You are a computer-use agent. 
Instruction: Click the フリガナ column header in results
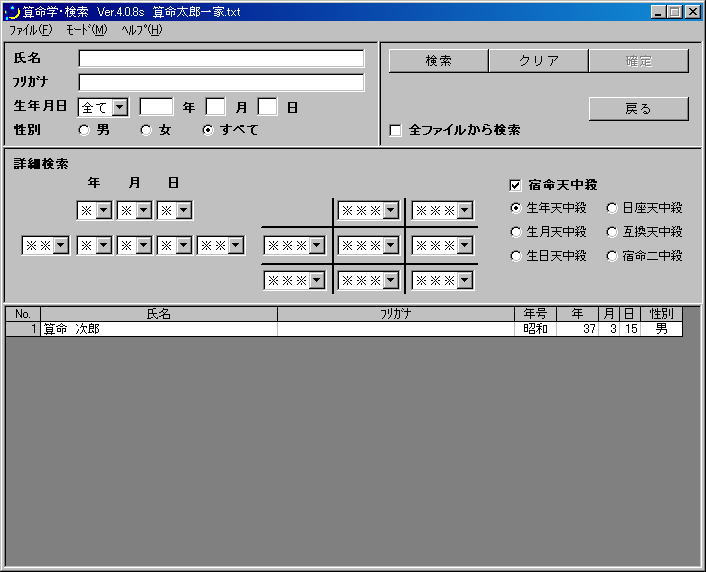396,314
